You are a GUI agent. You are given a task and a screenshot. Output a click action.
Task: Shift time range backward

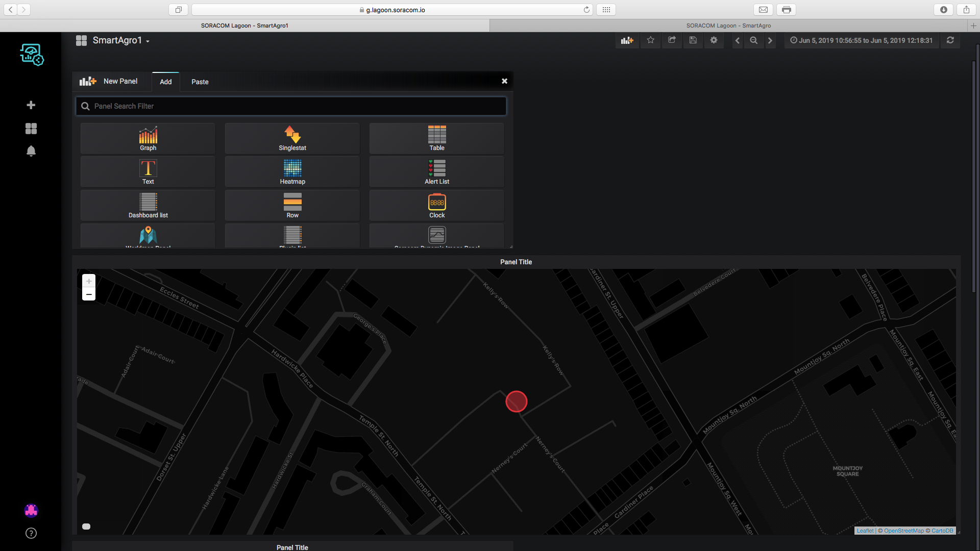point(737,40)
